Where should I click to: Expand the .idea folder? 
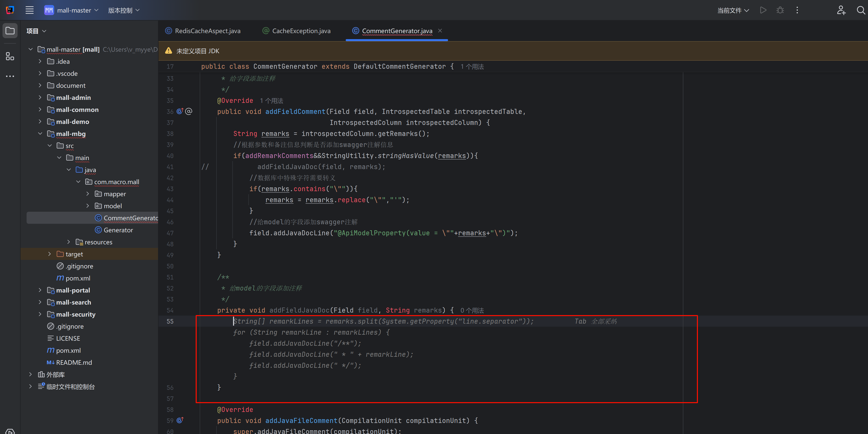coord(40,61)
